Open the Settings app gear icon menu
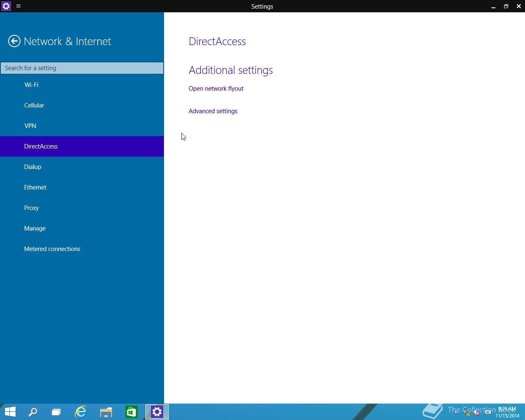The image size is (525, 420). [x=6, y=6]
